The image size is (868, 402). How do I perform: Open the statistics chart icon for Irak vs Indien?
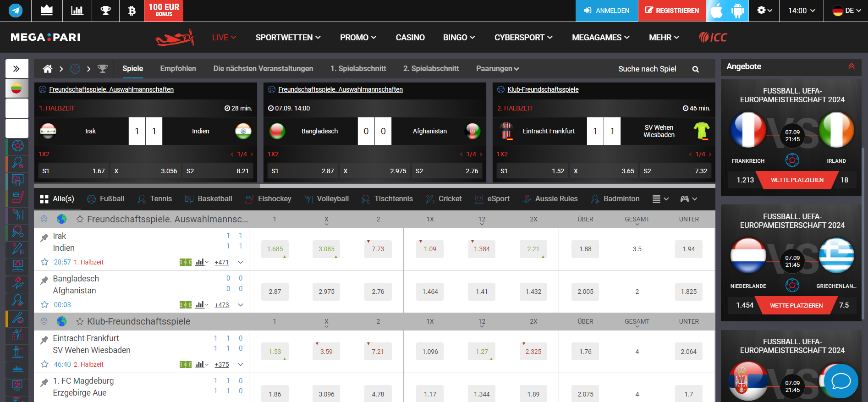[200, 262]
